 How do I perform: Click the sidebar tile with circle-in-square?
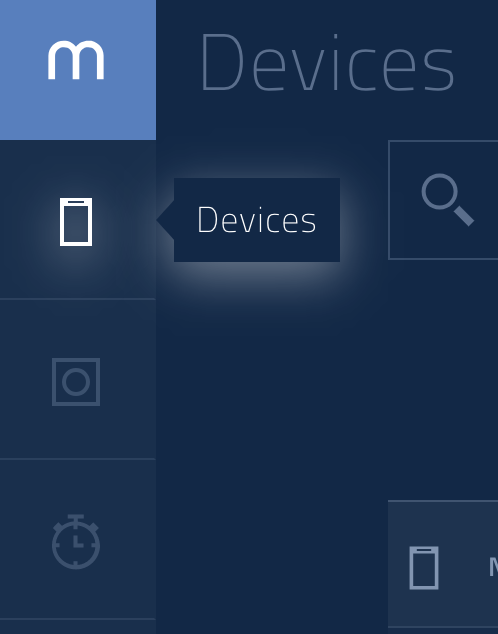(78, 379)
